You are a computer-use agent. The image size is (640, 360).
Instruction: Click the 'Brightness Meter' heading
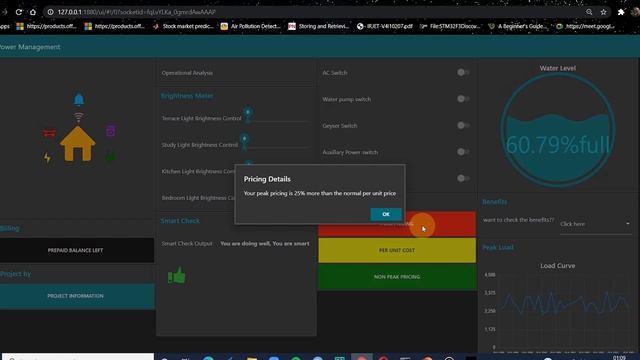coord(187,96)
